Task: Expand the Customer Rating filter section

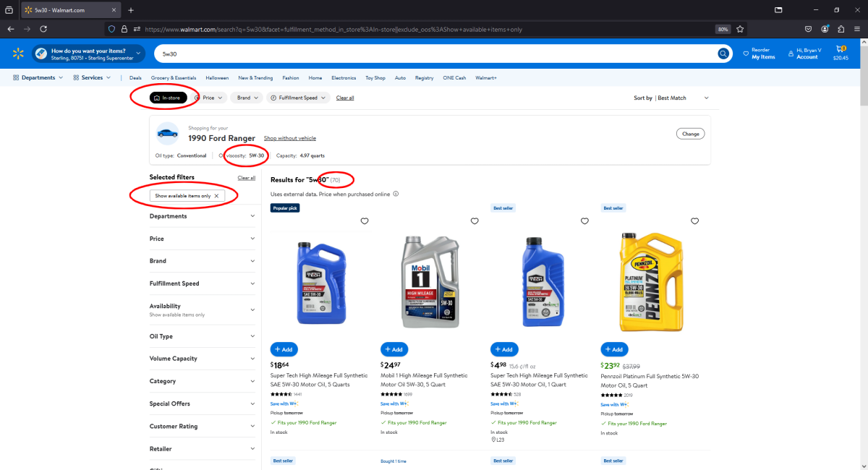Action: [203, 426]
